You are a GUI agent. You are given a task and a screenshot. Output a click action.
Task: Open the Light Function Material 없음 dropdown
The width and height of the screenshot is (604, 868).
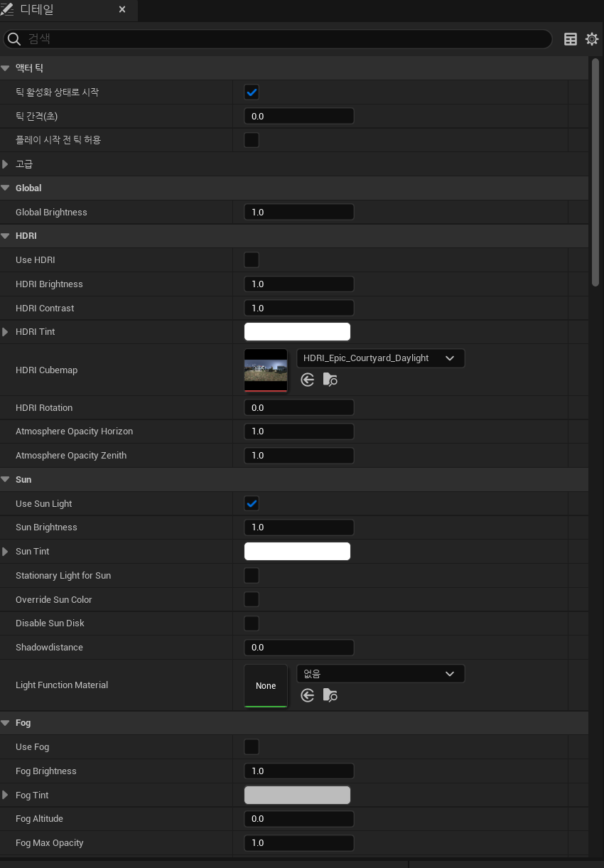381,674
